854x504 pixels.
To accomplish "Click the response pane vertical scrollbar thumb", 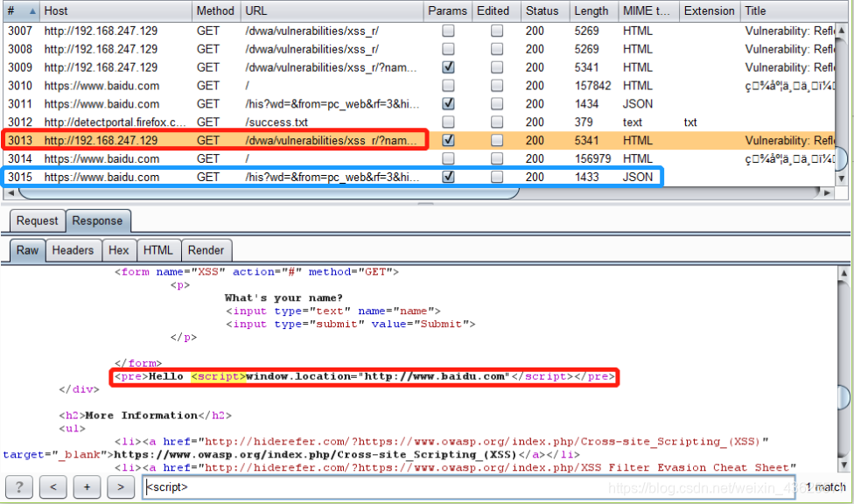I will [x=843, y=396].
